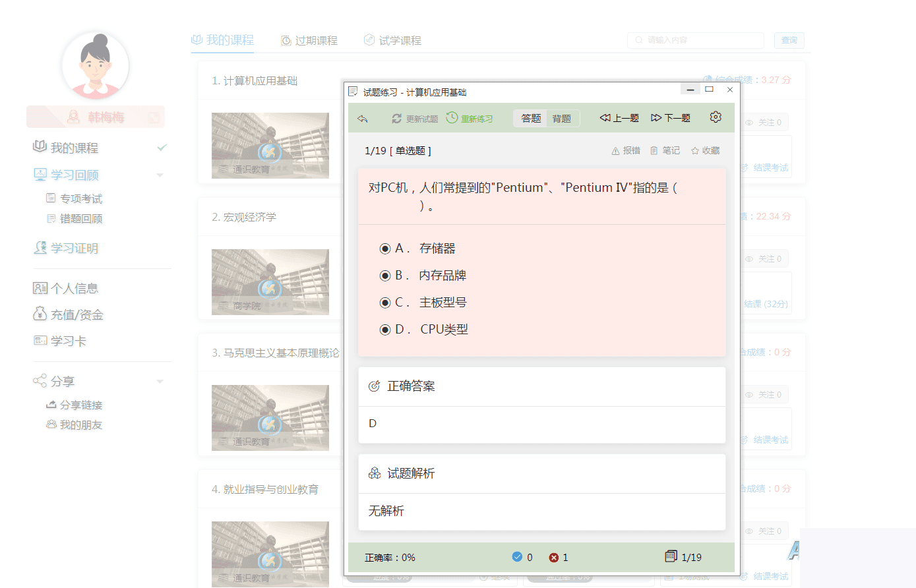This screenshot has width=916, height=588.
Task: Click the 下一题 next question button
Action: pos(670,117)
